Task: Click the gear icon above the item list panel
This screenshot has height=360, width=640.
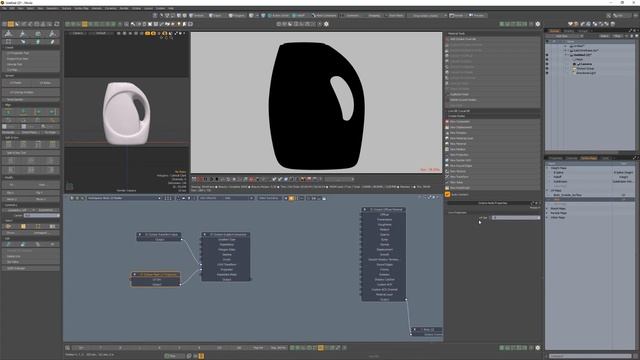Action: tap(538, 24)
